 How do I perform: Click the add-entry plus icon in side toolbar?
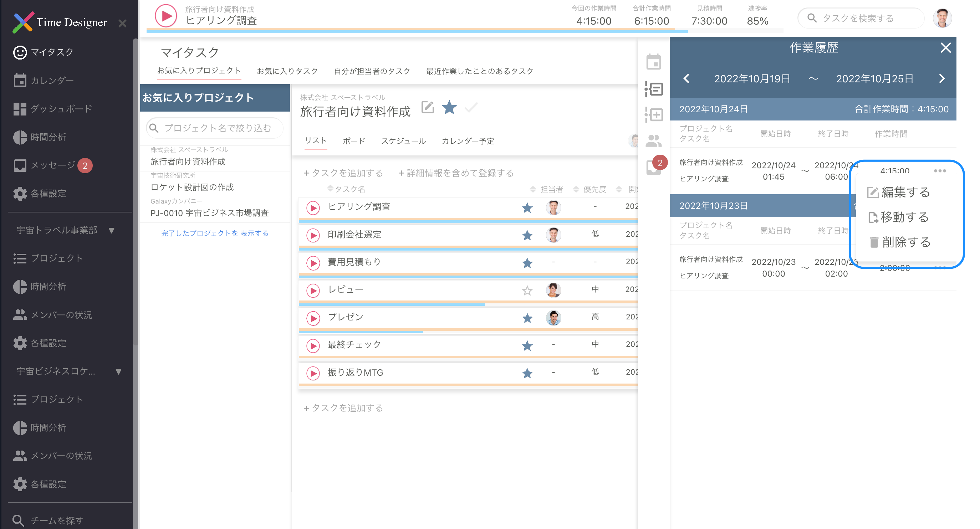tap(654, 115)
